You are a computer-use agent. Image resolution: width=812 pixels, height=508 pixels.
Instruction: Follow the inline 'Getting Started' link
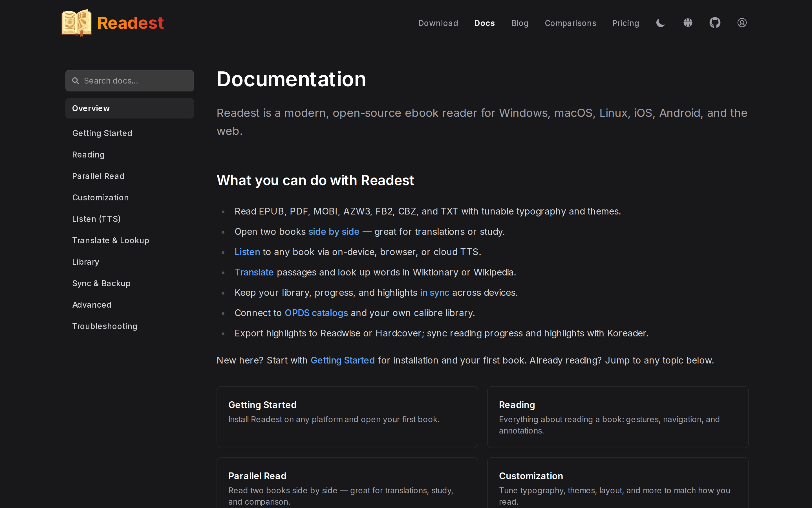click(x=343, y=360)
